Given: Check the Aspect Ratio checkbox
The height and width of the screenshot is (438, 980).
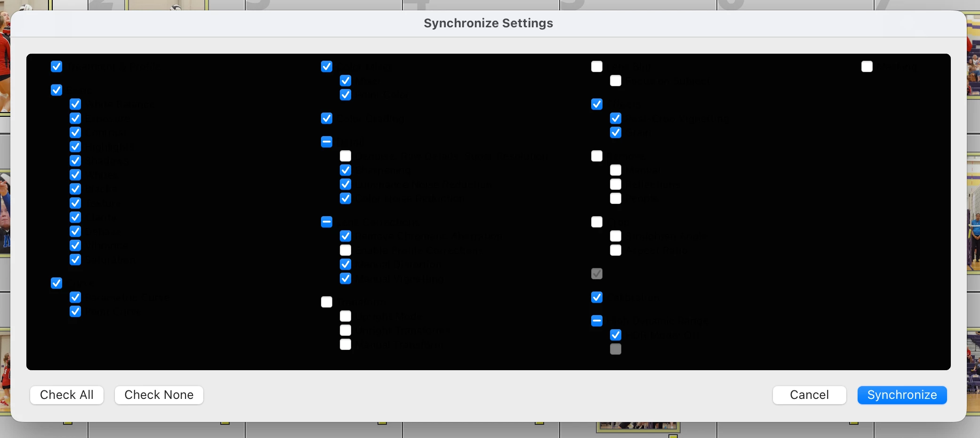Looking at the screenshot, I should tap(616, 250).
